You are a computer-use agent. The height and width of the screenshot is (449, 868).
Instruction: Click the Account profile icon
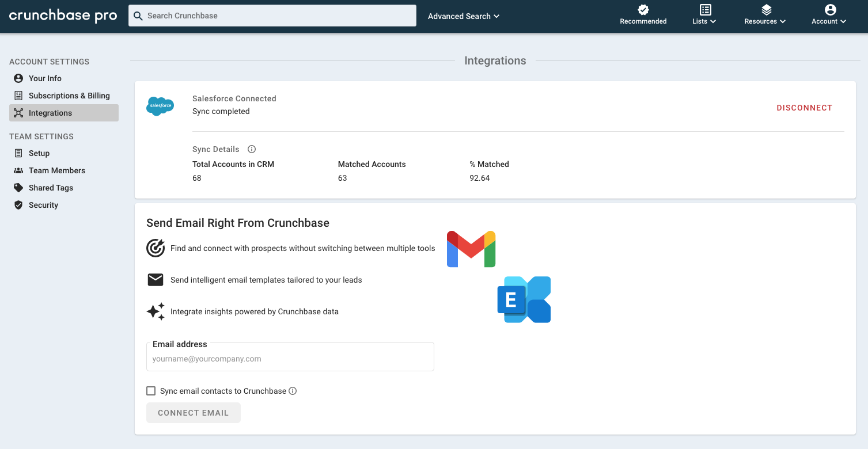pos(830,10)
